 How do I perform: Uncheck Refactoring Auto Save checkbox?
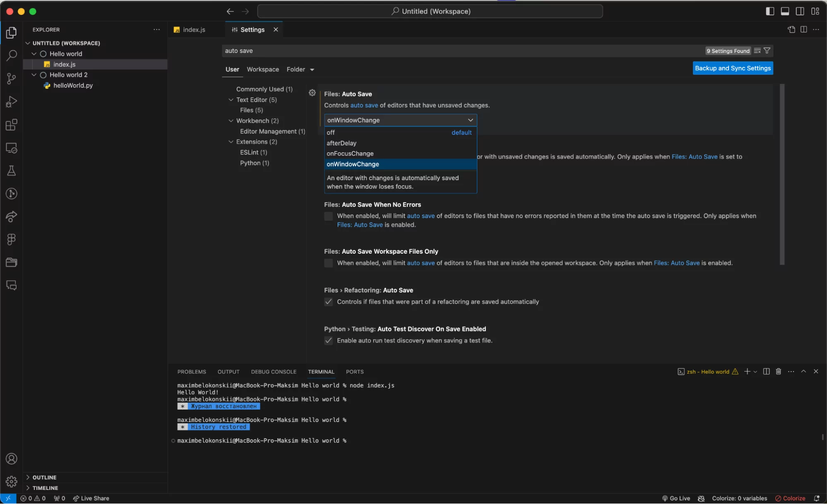point(328,302)
